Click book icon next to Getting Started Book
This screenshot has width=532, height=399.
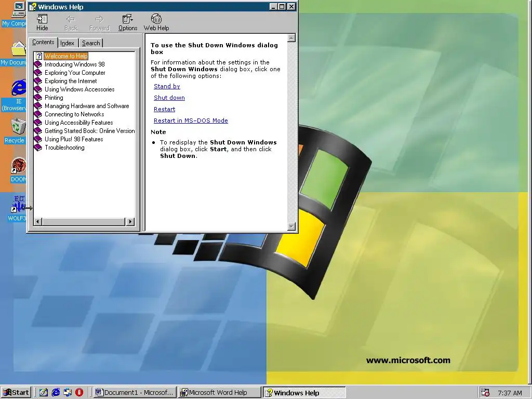[38, 130]
